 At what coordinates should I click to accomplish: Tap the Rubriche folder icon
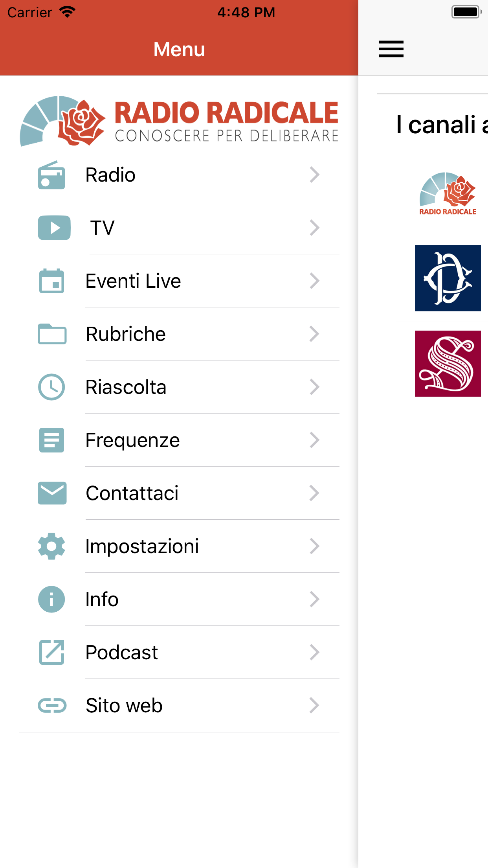pyautogui.click(x=52, y=334)
